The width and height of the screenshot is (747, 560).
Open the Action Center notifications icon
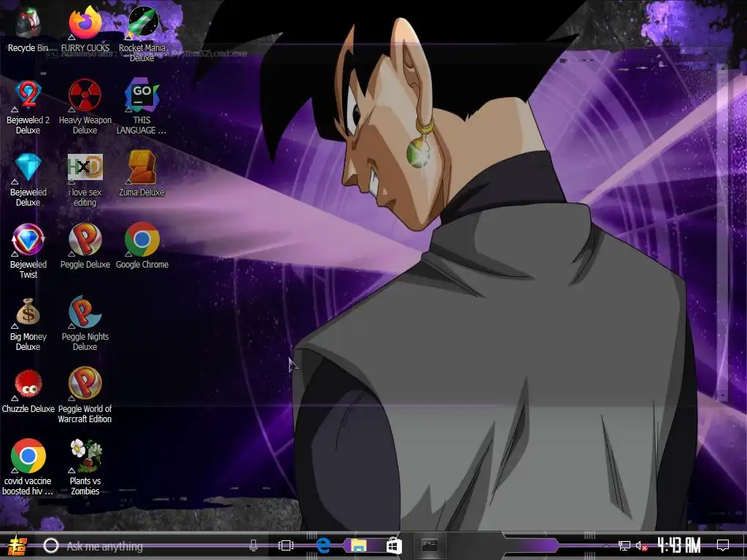click(723, 545)
